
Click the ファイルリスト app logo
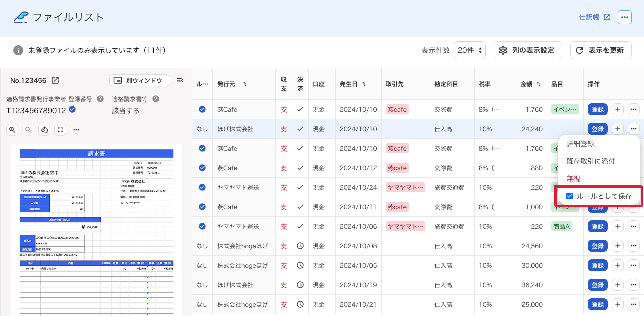[21, 17]
